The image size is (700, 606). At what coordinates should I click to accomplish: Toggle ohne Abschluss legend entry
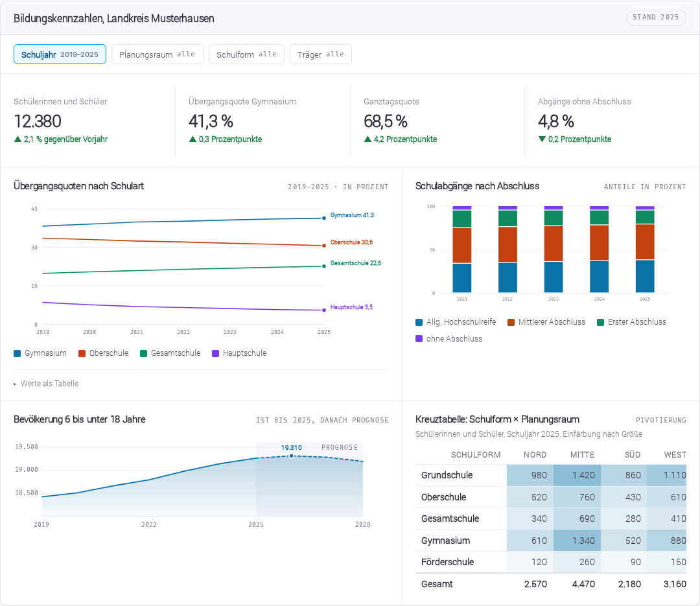449,338
